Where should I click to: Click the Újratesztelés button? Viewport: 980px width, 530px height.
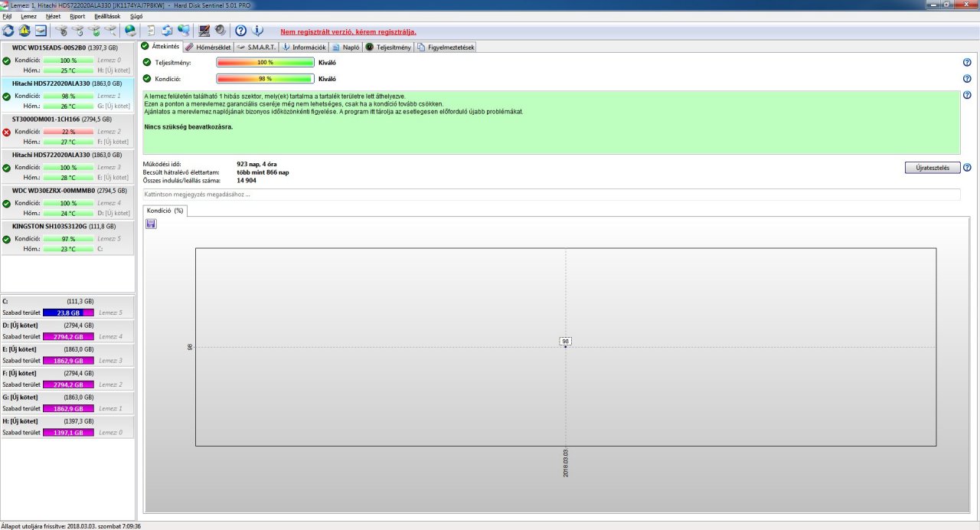tap(932, 168)
